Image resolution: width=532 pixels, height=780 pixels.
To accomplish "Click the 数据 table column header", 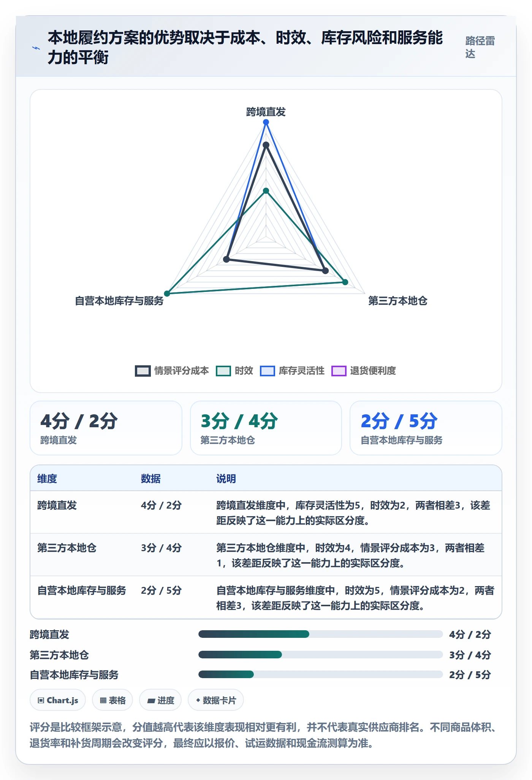I will [x=151, y=479].
